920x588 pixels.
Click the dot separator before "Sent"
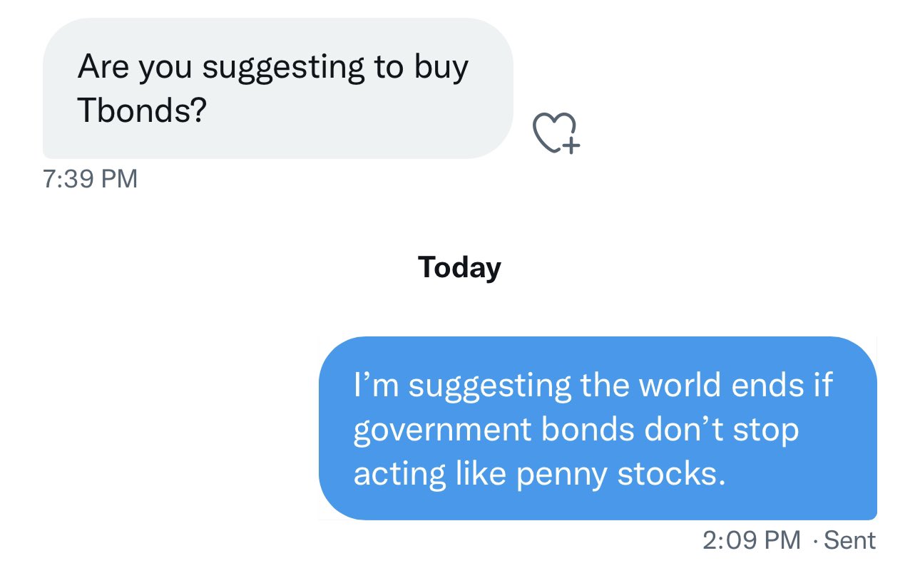[x=815, y=541]
